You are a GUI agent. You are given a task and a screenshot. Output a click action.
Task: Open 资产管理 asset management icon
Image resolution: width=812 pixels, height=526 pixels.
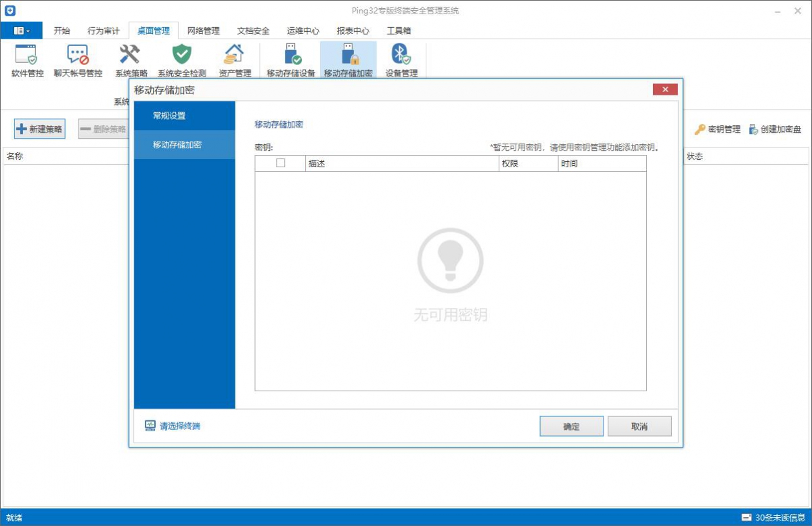(x=234, y=54)
